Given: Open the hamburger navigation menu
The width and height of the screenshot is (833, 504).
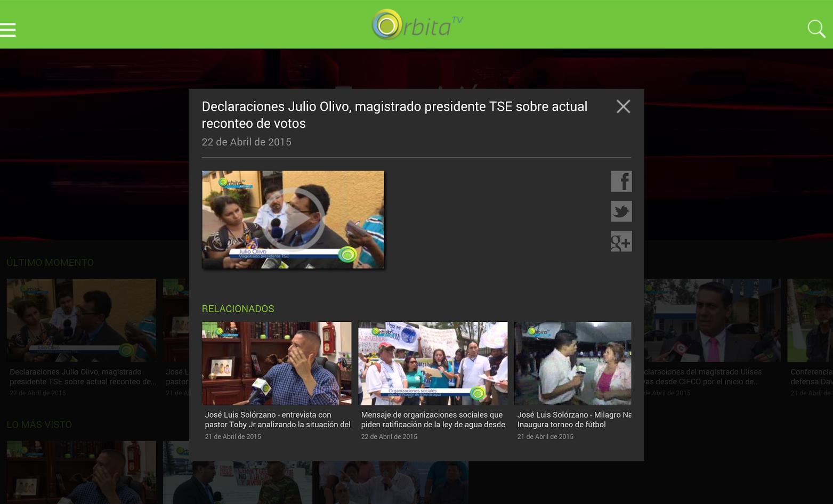Looking at the screenshot, I should coord(8,29).
